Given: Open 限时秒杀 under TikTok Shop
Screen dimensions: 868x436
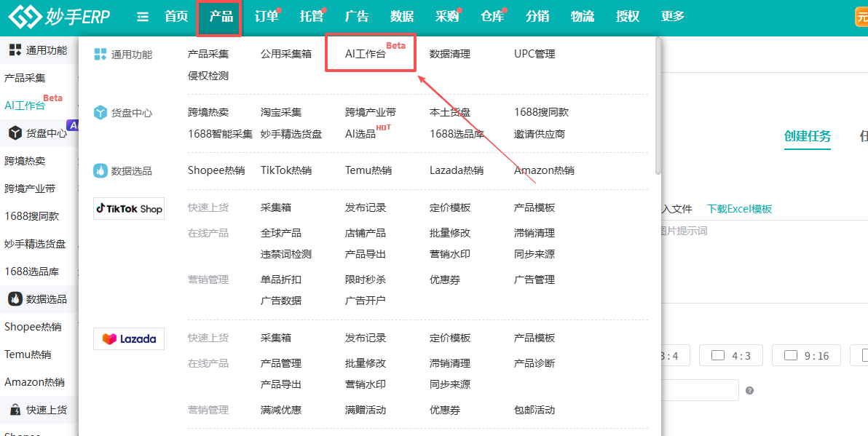Looking at the screenshot, I should (x=366, y=280).
